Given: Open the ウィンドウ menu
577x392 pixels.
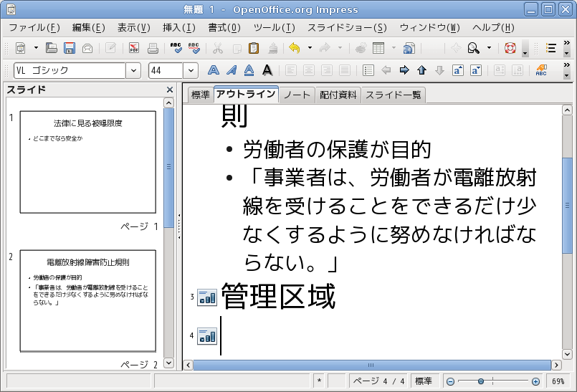Looking at the screenshot, I should 430,28.
